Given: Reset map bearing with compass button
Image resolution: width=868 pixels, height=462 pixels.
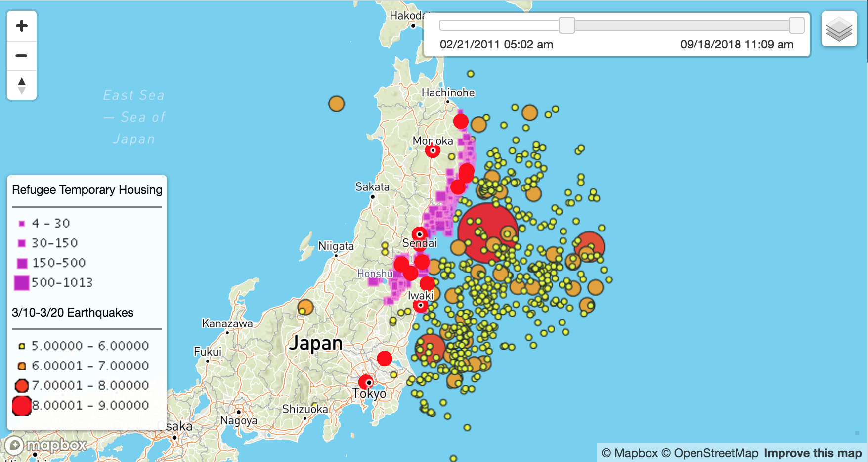Looking at the screenshot, I should [22, 86].
